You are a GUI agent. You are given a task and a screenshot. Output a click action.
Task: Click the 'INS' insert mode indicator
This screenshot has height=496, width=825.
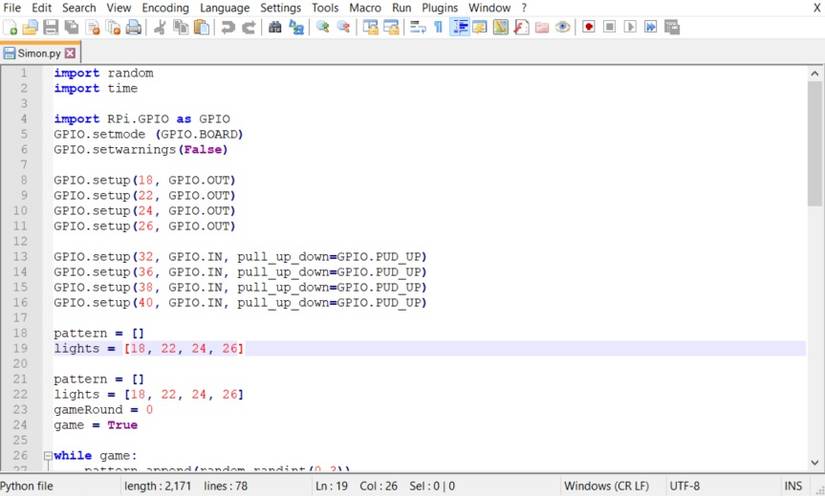[x=793, y=486]
